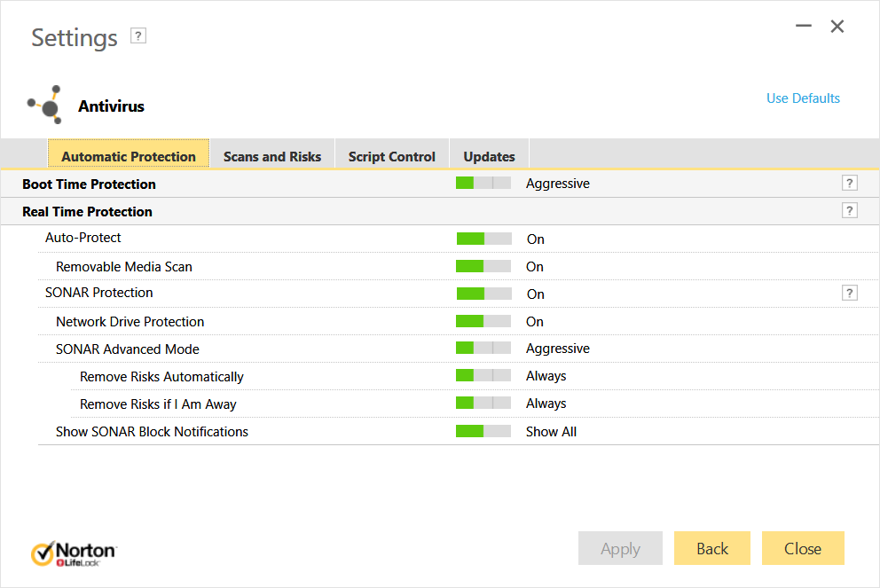Close the window using the X icon
Image resolution: width=880 pixels, height=588 pixels.
[x=837, y=27]
